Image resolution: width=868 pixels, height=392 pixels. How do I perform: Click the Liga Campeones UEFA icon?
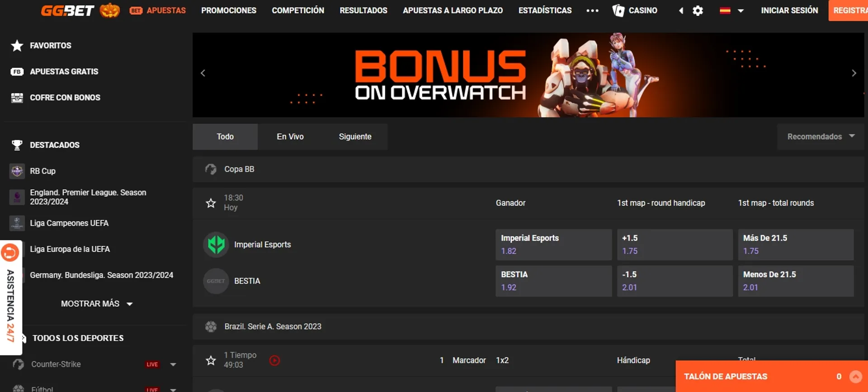(17, 223)
